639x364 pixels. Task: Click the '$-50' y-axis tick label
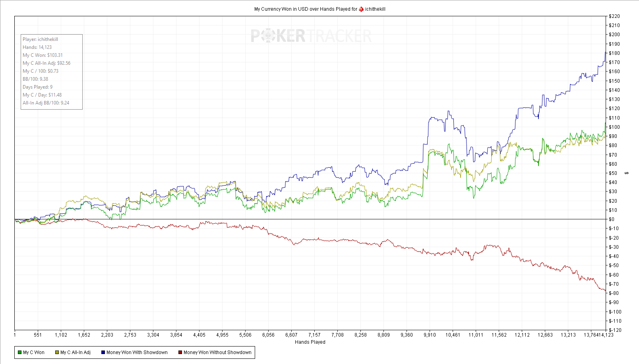pyautogui.click(x=614, y=265)
